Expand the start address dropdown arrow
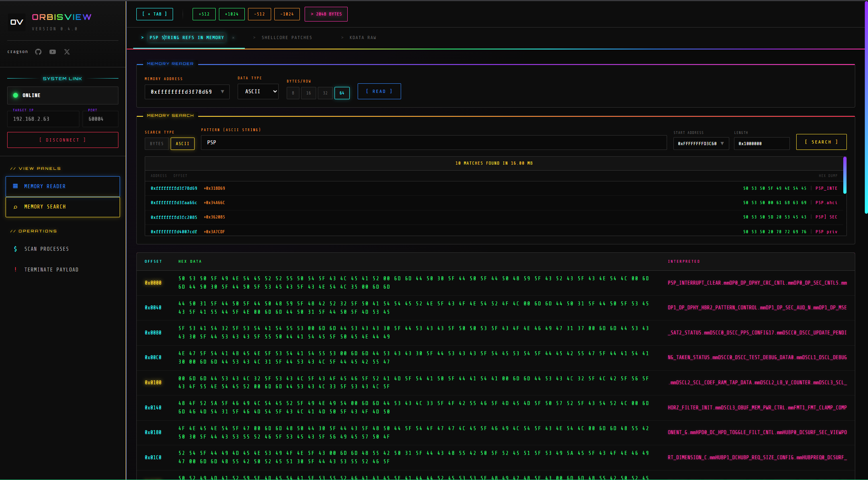The image size is (868, 480). 722,144
